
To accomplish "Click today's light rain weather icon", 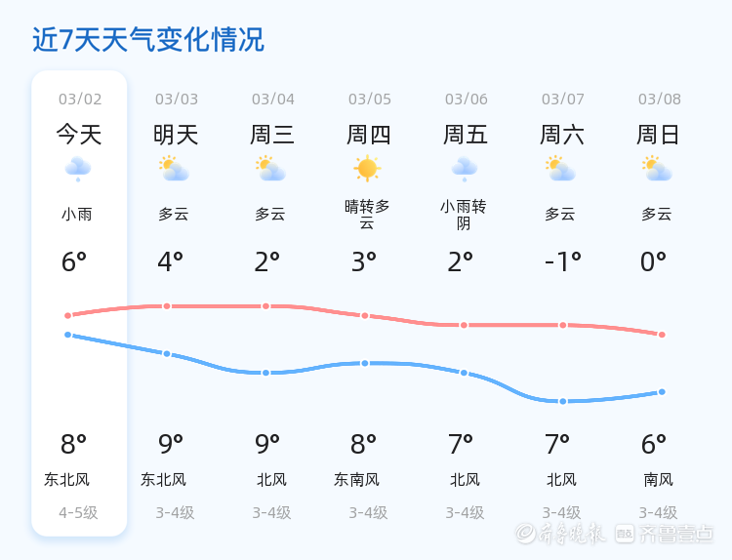I will (x=78, y=170).
